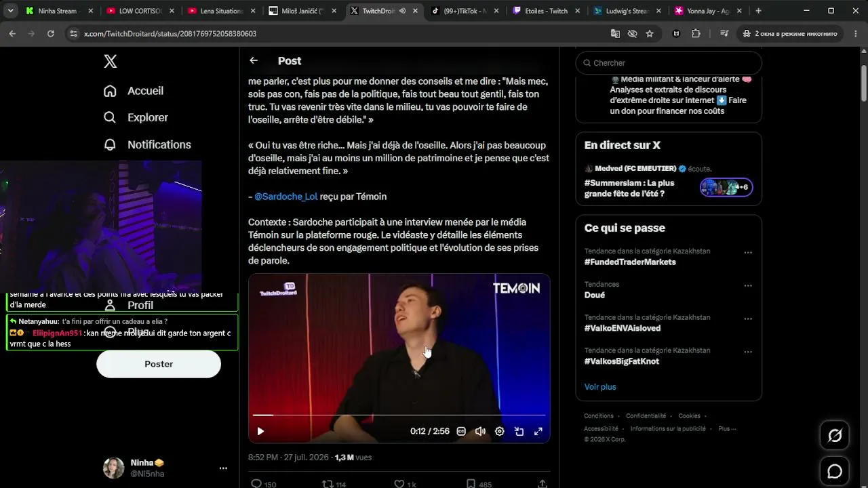Click the address bar URL
868x488 pixels.
170,34
